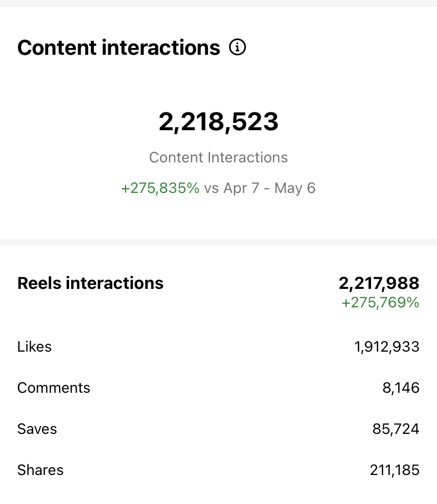Tap the info icon beside Content interactions
The image size is (437, 504).
(x=237, y=47)
